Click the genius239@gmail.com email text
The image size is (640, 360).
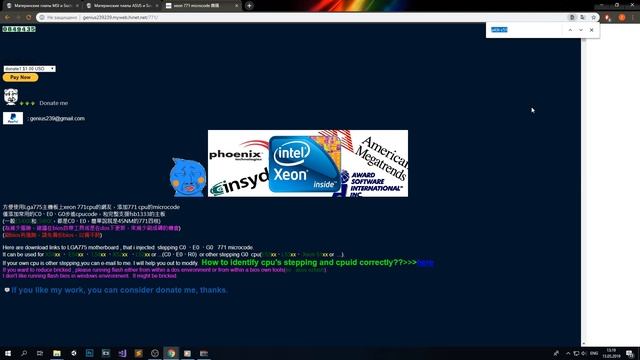pos(57,118)
